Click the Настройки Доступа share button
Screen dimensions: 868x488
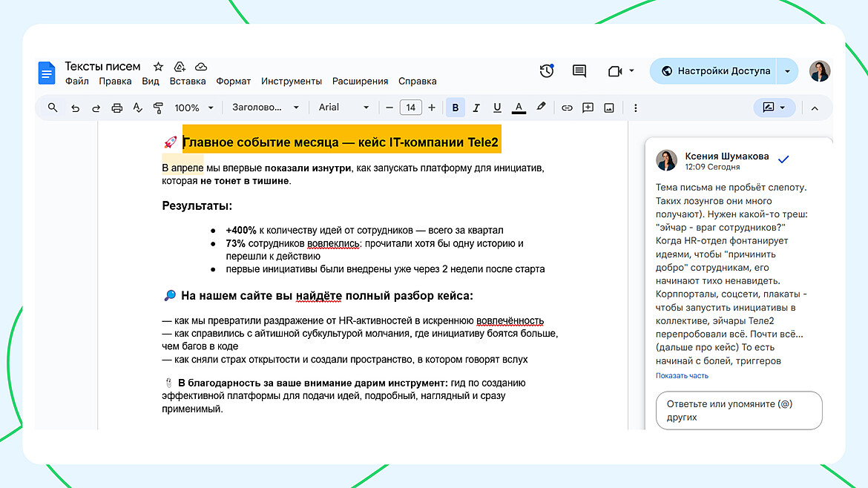[x=715, y=71]
